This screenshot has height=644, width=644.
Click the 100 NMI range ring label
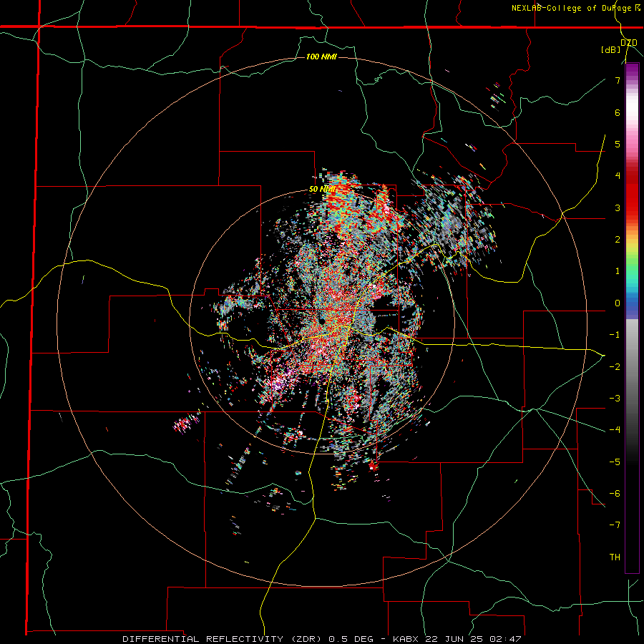coord(321,57)
